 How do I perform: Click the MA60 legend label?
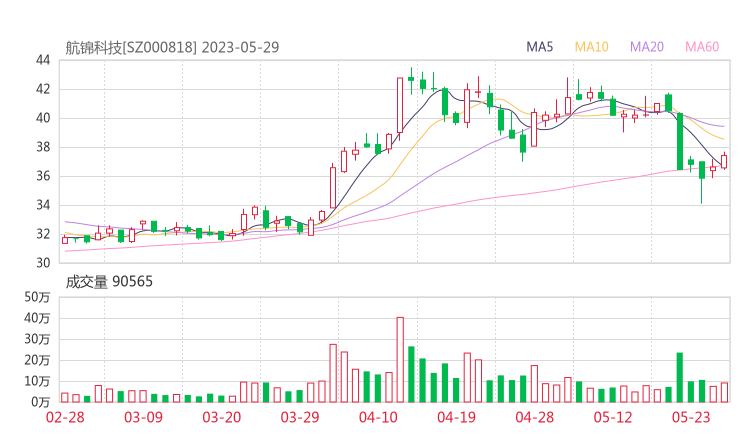tap(702, 47)
